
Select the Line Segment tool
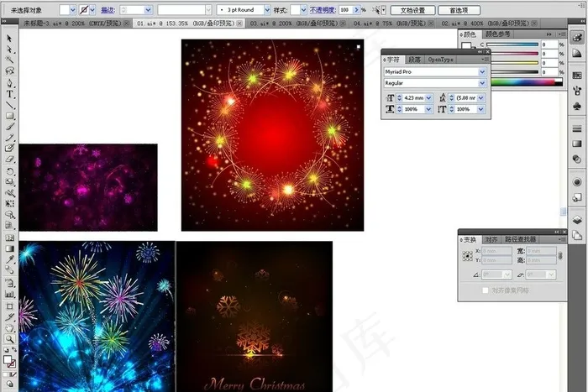coord(9,105)
